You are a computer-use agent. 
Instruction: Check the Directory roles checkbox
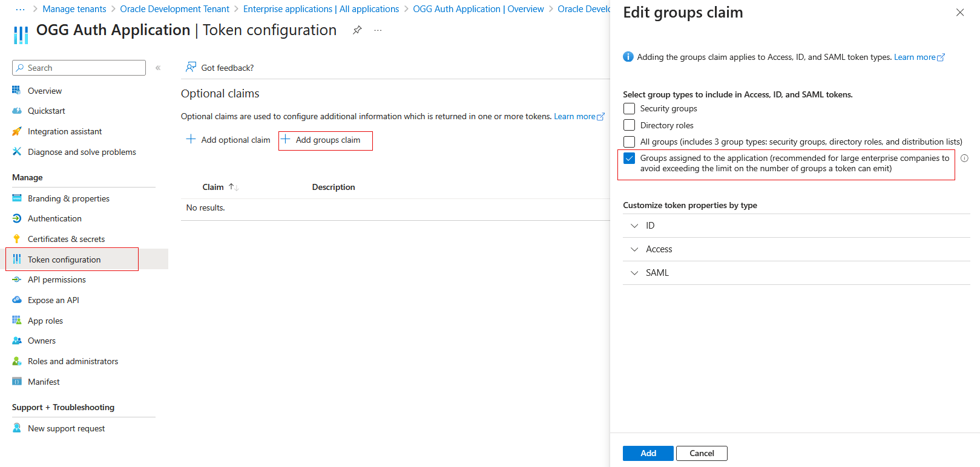click(x=630, y=125)
